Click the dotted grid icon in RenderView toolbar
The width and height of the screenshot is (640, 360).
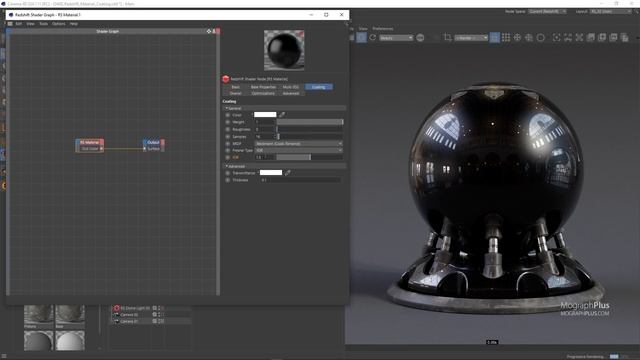click(x=506, y=38)
